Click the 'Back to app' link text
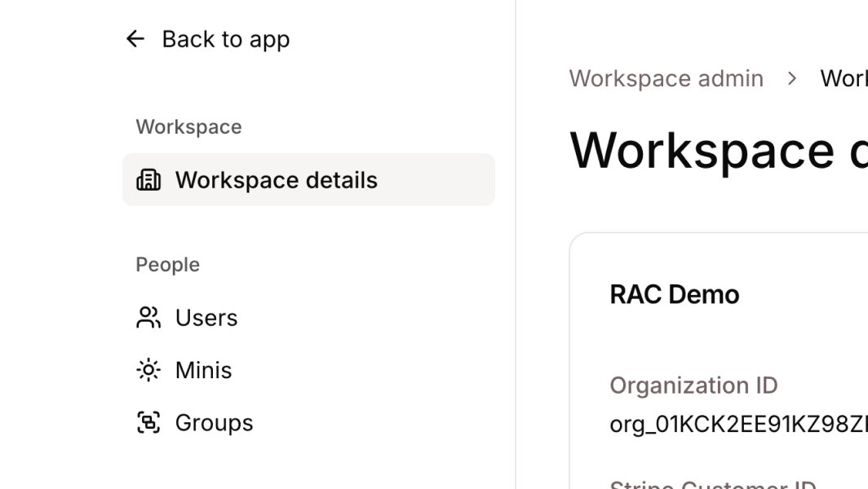 (x=225, y=38)
